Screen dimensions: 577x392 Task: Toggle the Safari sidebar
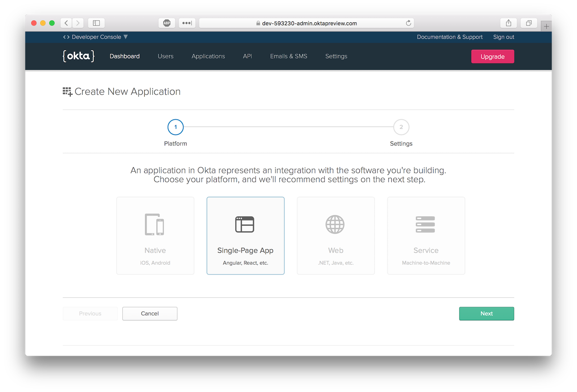(x=96, y=23)
